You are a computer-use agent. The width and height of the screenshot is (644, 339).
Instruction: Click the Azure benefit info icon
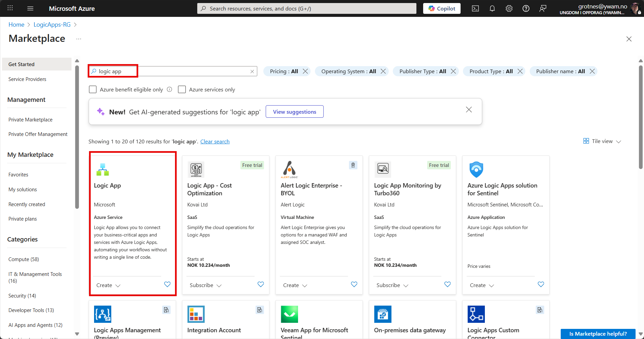[170, 89]
